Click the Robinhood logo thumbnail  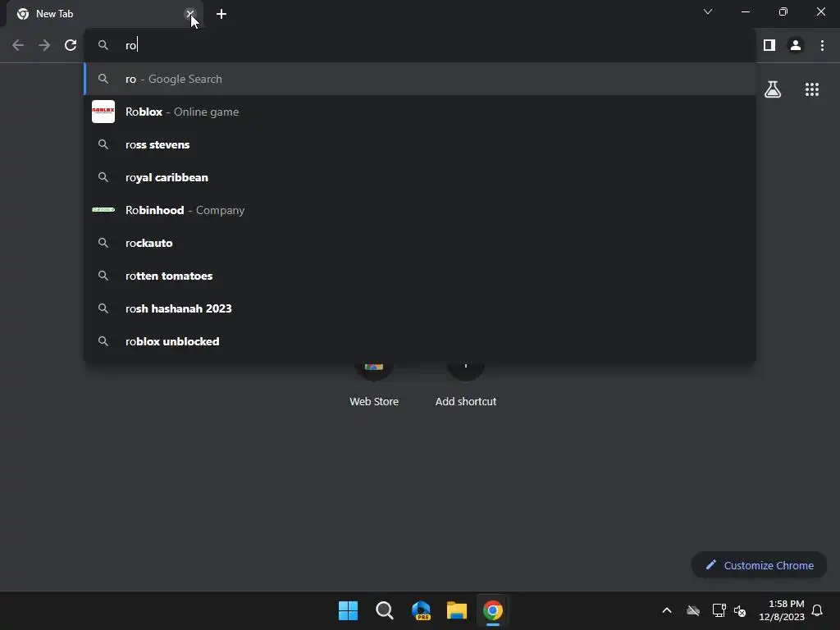coord(103,209)
